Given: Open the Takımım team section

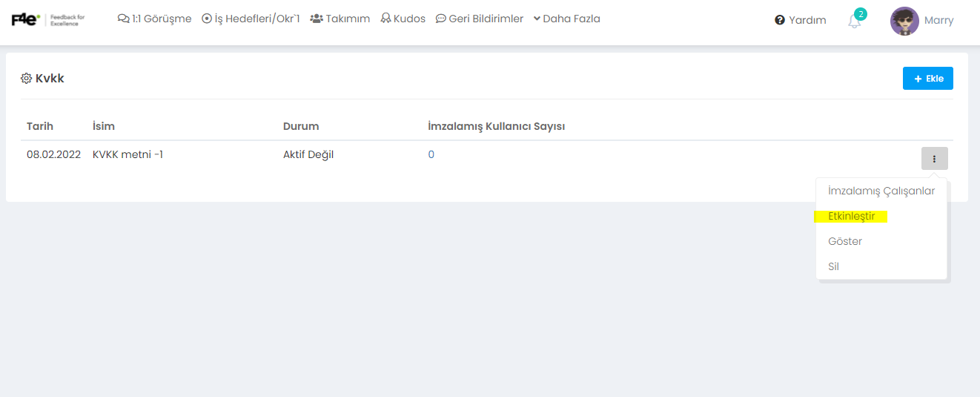Looking at the screenshot, I should tap(340, 19).
